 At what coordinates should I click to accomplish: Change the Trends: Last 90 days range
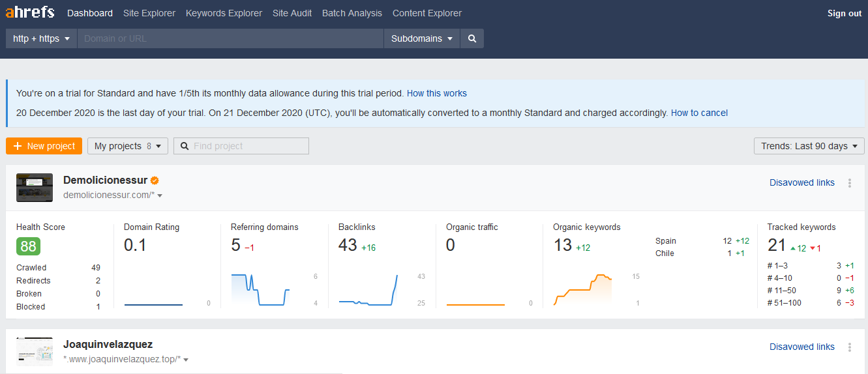(809, 146)
